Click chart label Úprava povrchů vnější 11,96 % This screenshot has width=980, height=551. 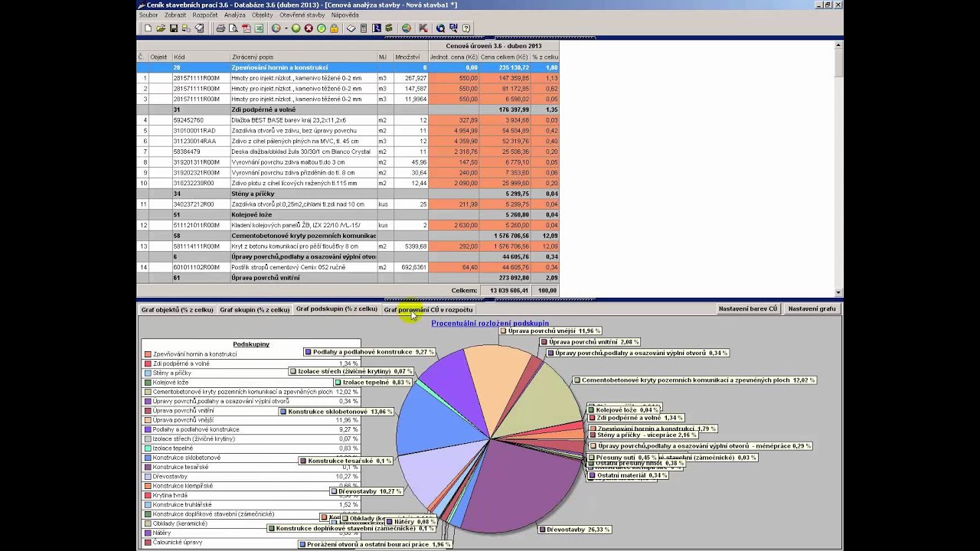pos(550,331)
